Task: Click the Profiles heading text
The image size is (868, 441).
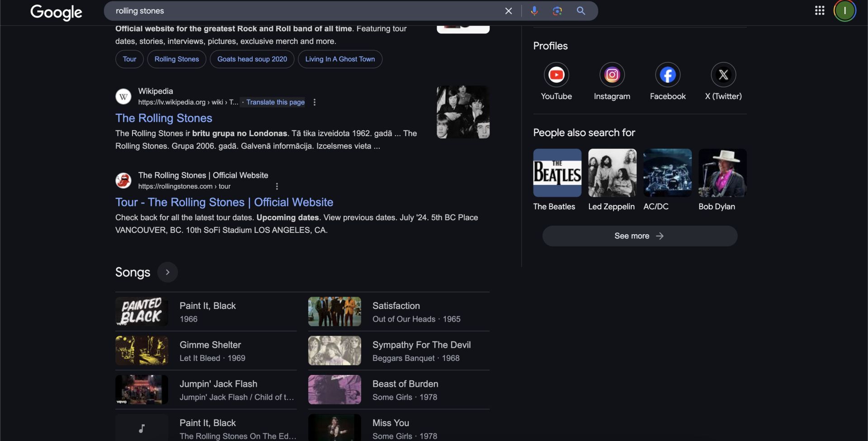Action: [x=550, y=46]
